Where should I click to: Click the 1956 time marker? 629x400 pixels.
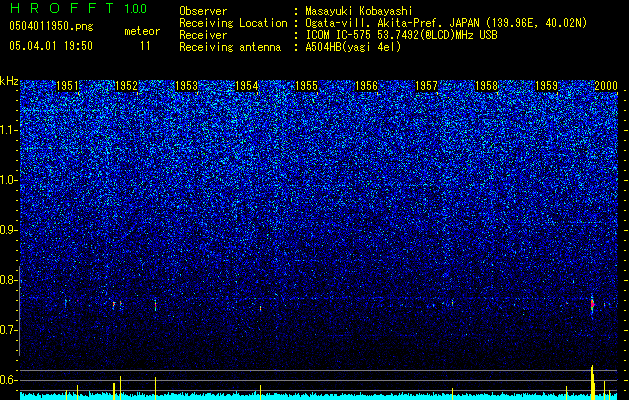coord(366,86)
